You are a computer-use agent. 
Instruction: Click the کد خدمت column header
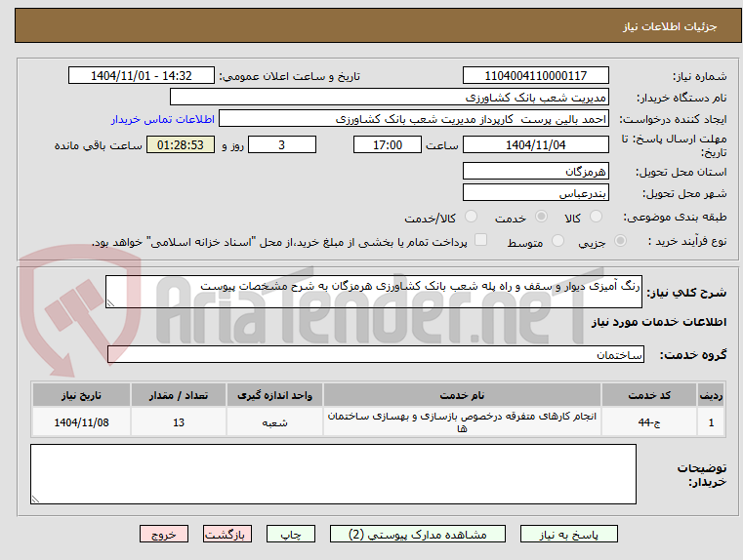(x=649, y=395)
